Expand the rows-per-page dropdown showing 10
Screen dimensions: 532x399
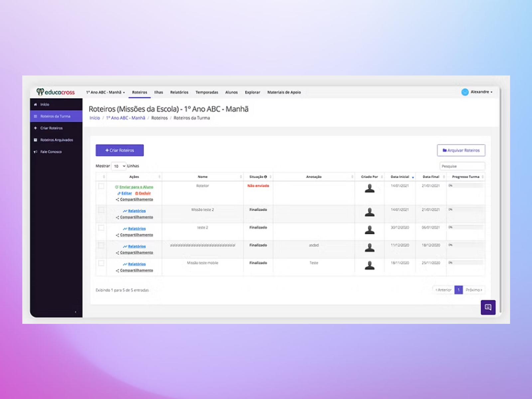(119, 166)
